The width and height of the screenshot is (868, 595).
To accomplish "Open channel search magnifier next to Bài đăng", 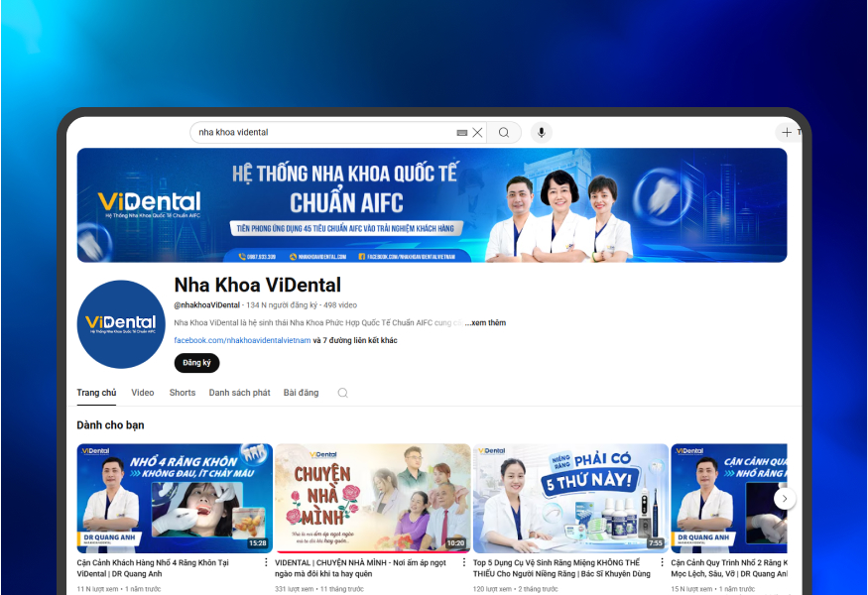I will point(342,393).
